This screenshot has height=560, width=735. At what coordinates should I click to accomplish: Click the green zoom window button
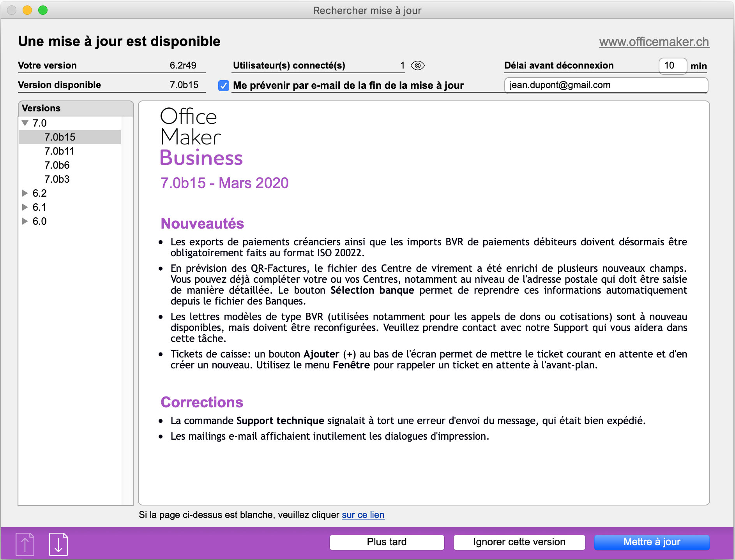pyautogui.click(x=43, y=10)
